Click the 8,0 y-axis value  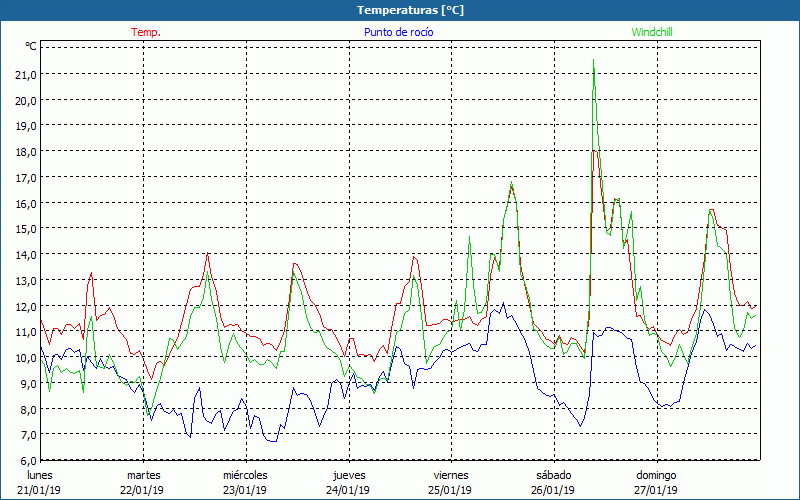28,410
